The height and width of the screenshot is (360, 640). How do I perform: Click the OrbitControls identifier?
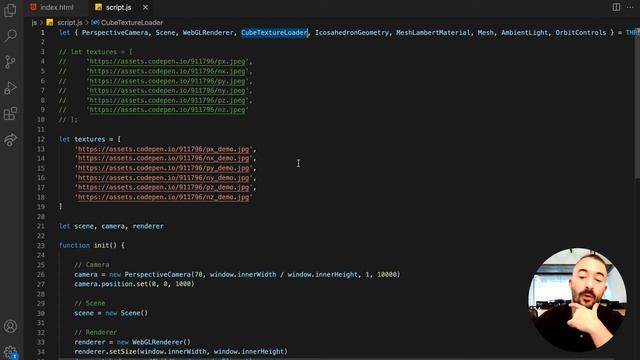pos(580,33)
